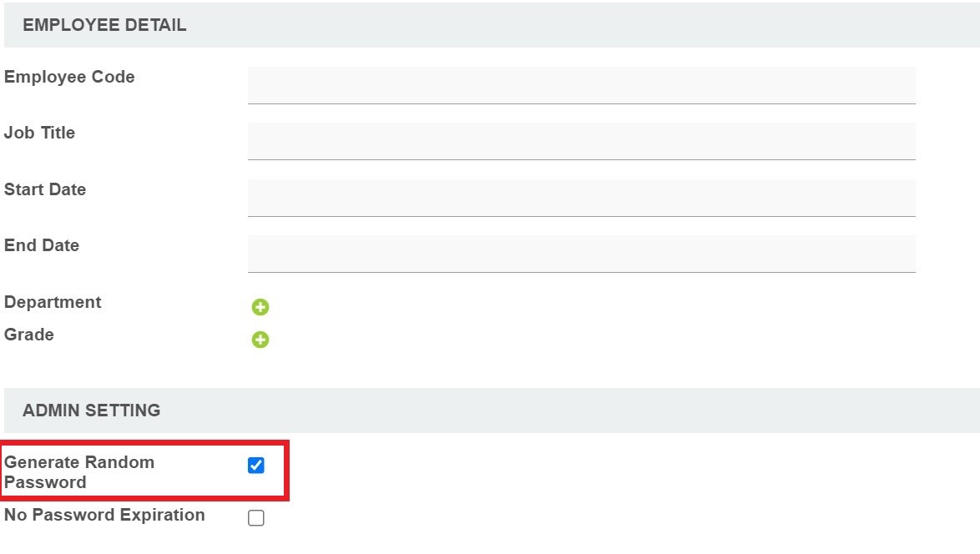Click the EMPLOYEE DETAIL section header
980x554 pixels.
point(104,25)
